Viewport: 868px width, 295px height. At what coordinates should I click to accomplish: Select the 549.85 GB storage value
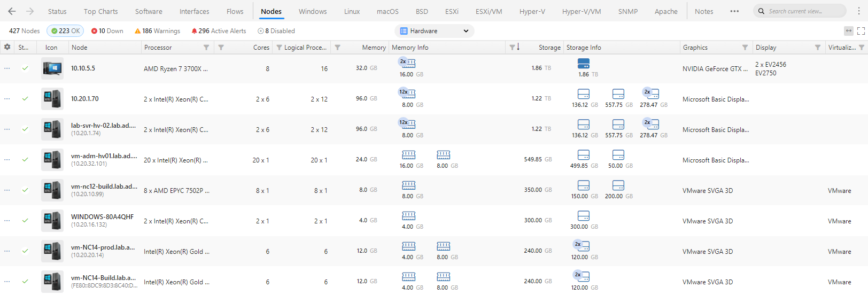(x=538, y=159)
